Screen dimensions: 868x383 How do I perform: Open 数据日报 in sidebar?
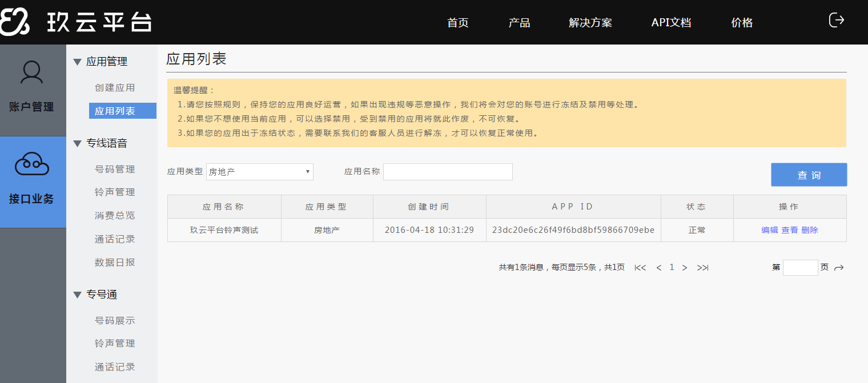point(115,263)
